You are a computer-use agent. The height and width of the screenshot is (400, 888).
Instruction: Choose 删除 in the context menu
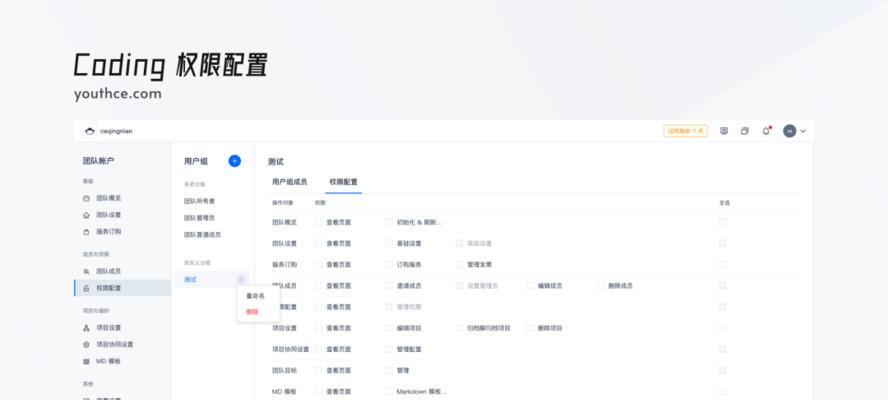(x=252, y=312)
